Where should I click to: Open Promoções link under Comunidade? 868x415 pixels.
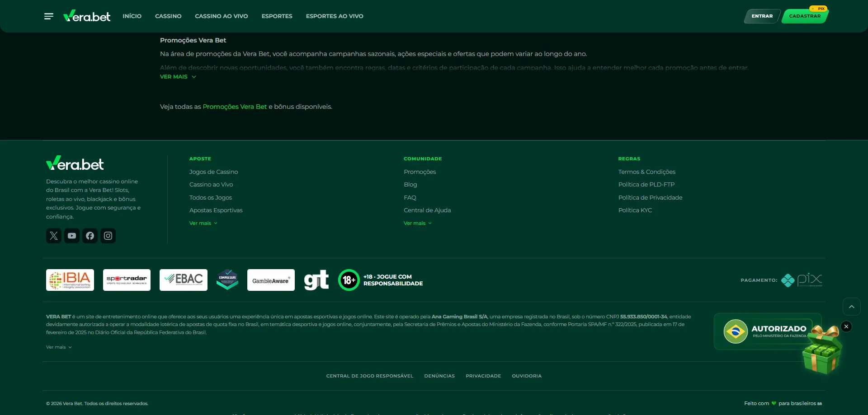pyautogui.click(x=420, y=172)
